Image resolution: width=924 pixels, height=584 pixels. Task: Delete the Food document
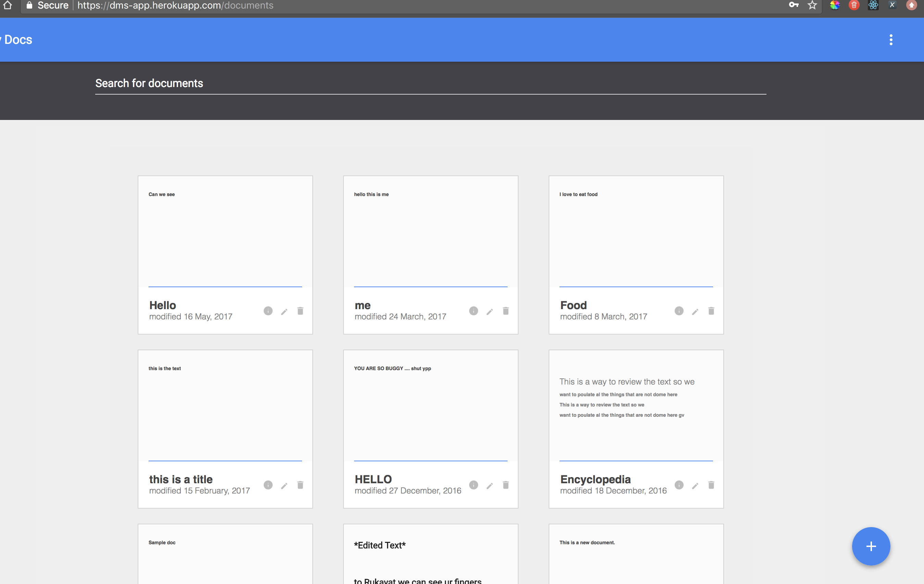pos(711,311)
